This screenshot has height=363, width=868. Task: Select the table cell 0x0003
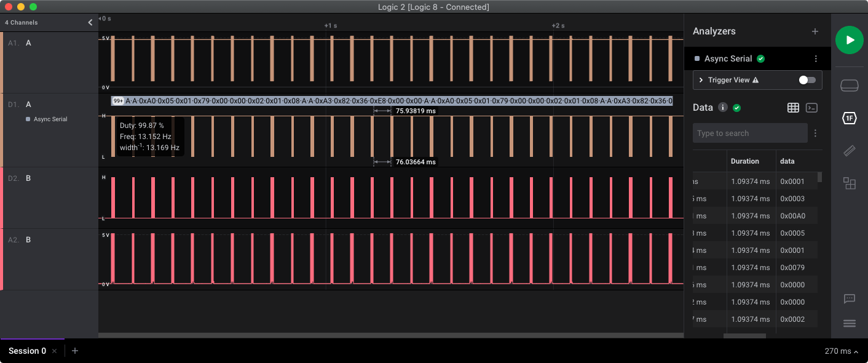(792, 199)
